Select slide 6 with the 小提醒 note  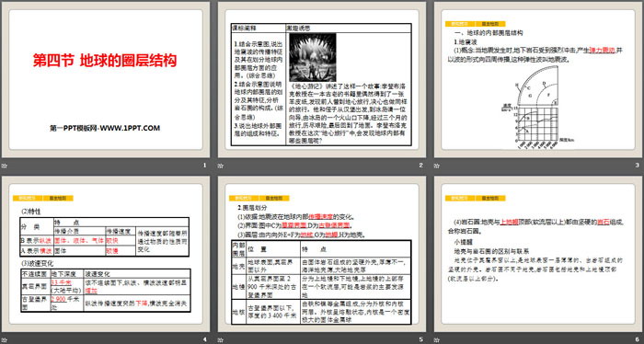tap(538, 254)
